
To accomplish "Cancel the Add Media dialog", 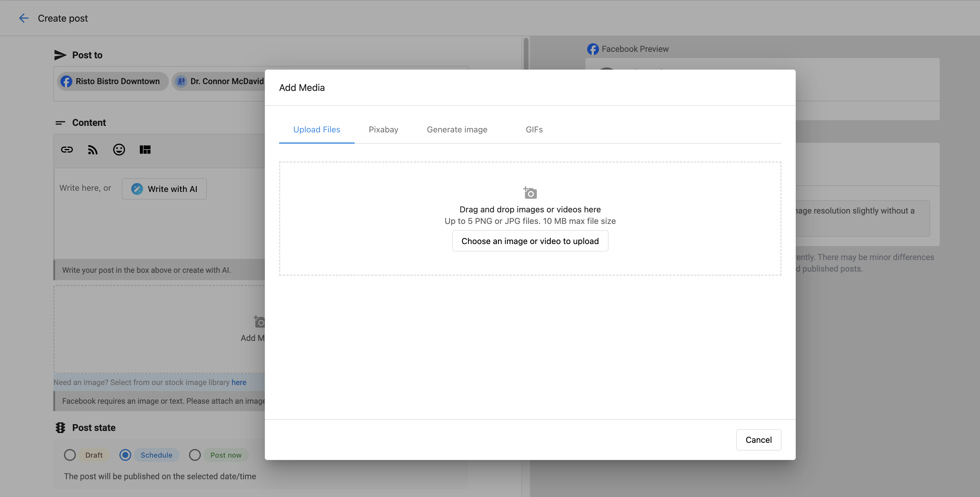I will point(758,440).
